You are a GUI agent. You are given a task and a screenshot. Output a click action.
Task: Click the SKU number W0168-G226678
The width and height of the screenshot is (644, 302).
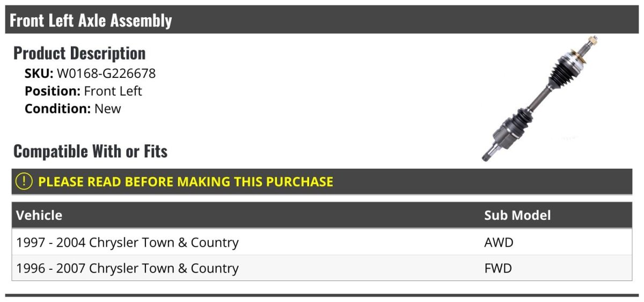click(106, 73)
